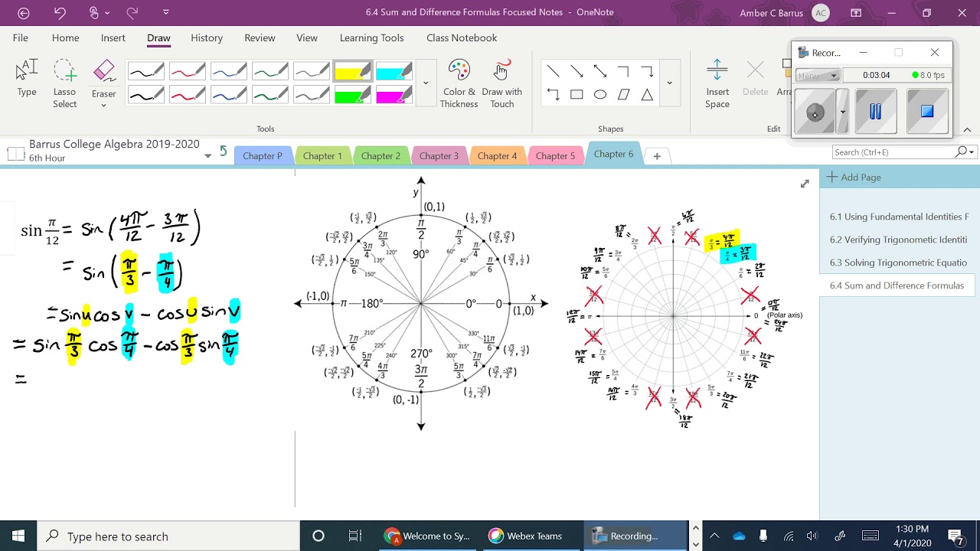Open the Menu dropdown in Recorder window

coord(818,75)
